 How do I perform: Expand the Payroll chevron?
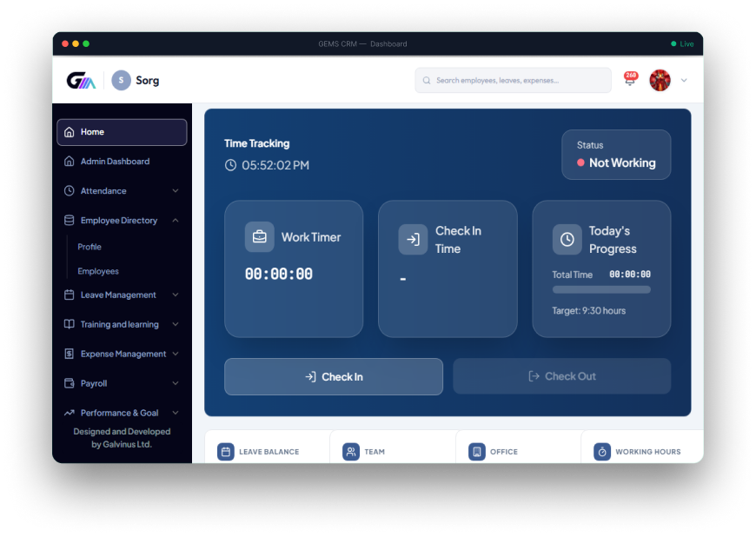176,383
